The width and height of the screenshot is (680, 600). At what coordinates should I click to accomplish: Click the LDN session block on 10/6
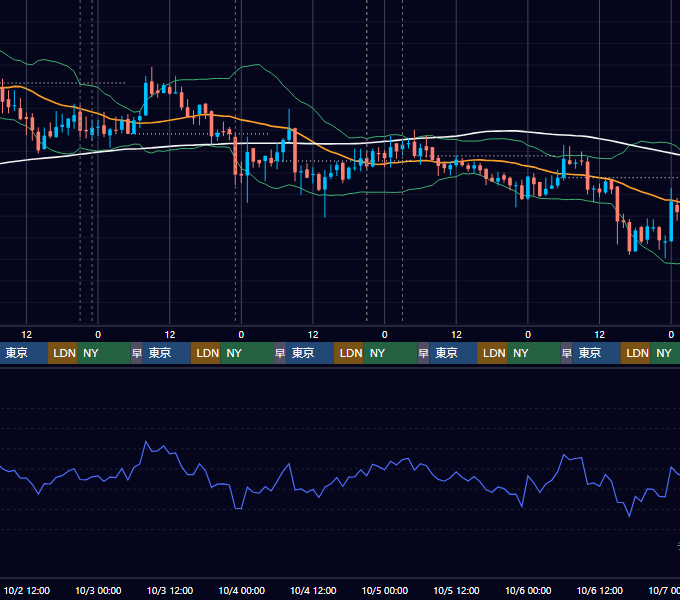[636, 353]
